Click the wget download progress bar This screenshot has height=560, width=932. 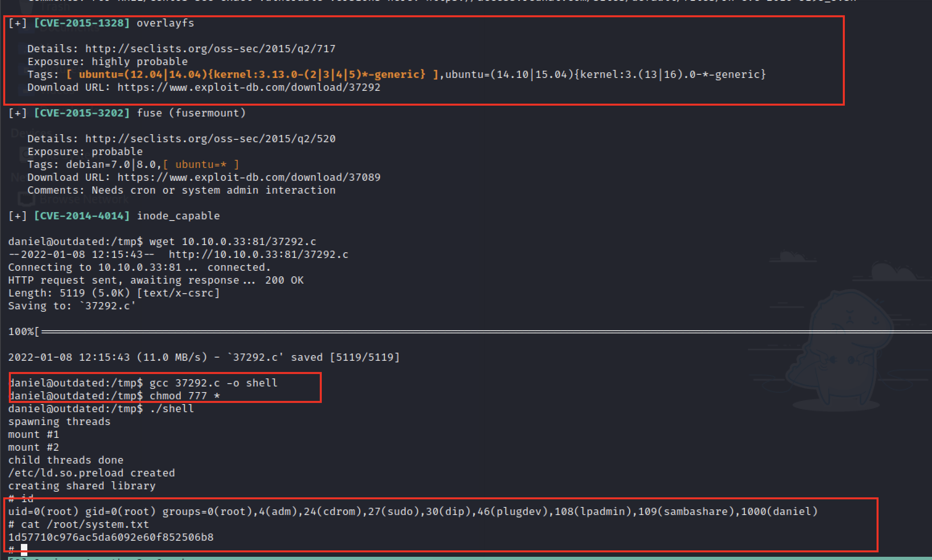pos(482,332)
